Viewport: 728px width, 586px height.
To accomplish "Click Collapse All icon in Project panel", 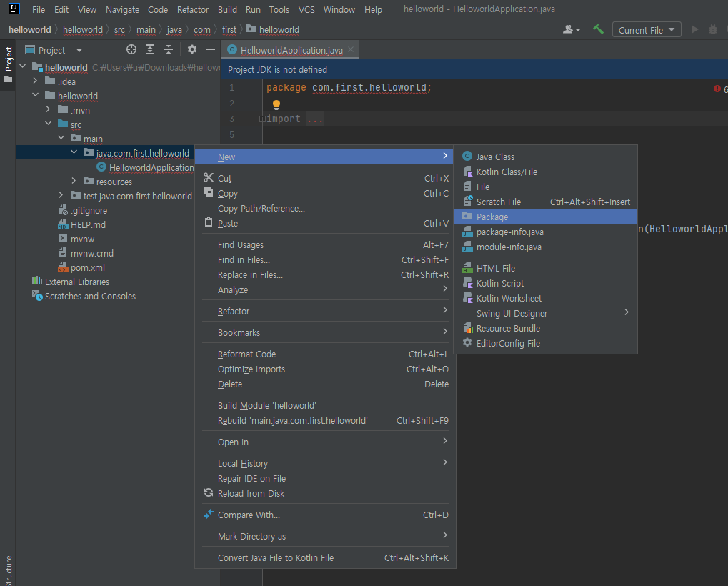I will (x=169, y=50).
